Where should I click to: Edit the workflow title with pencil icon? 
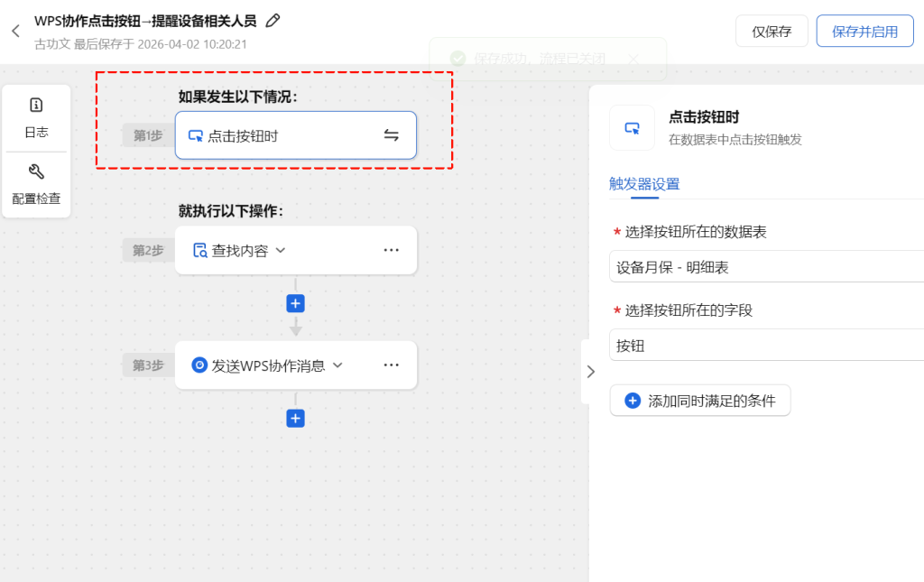273,22
